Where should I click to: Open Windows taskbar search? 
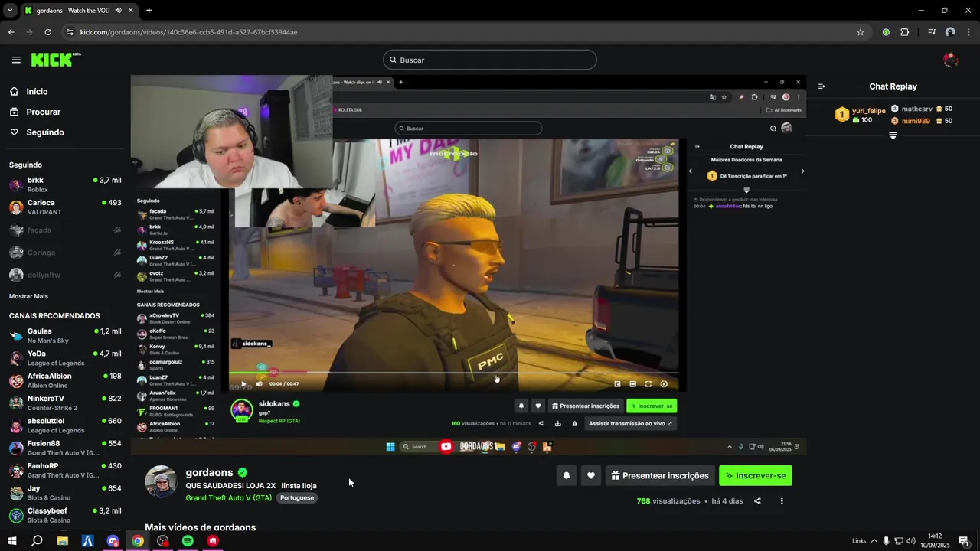coord(37,541)
